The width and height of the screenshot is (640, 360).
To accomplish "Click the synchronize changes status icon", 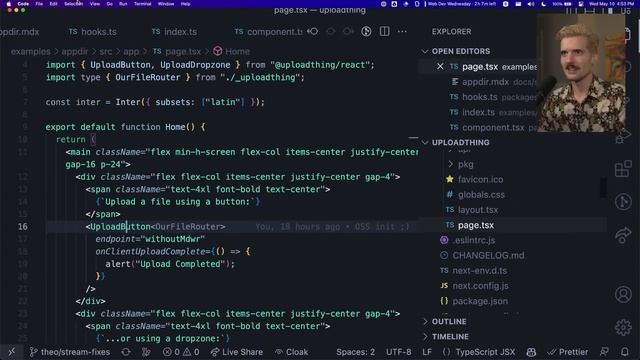I will [x=126, y=352].
